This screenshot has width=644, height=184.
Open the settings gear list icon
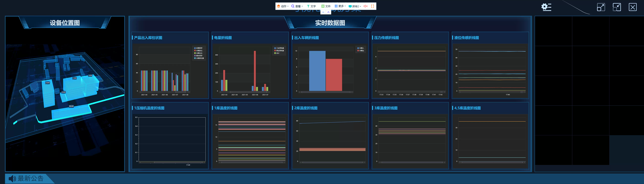click(546, 7)
